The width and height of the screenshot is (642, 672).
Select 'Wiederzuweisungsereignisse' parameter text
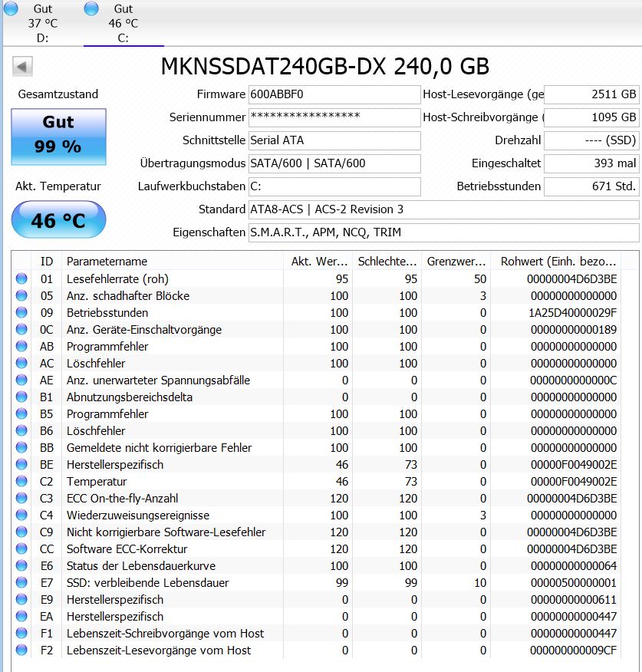tap(138, 516)
